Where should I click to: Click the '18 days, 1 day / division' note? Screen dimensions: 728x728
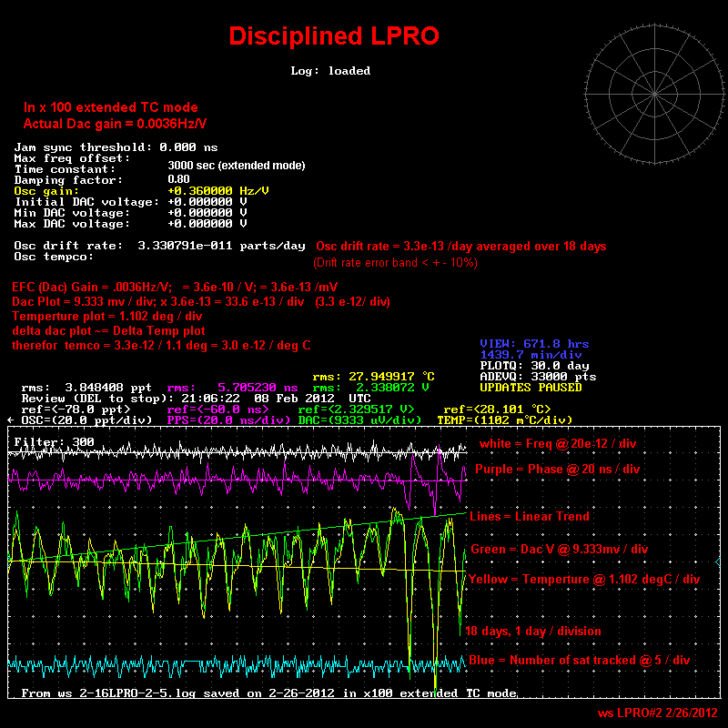coord(533,631)
